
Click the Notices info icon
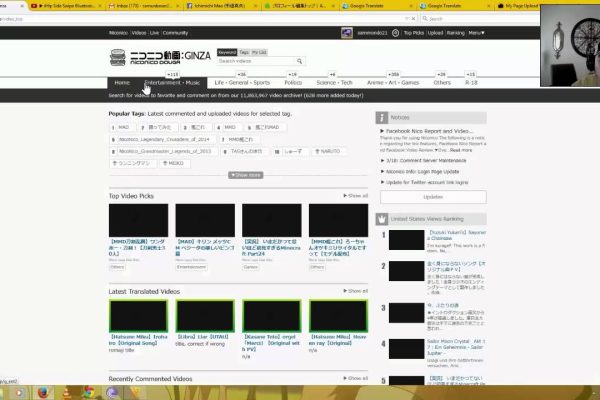coord(382,118)
